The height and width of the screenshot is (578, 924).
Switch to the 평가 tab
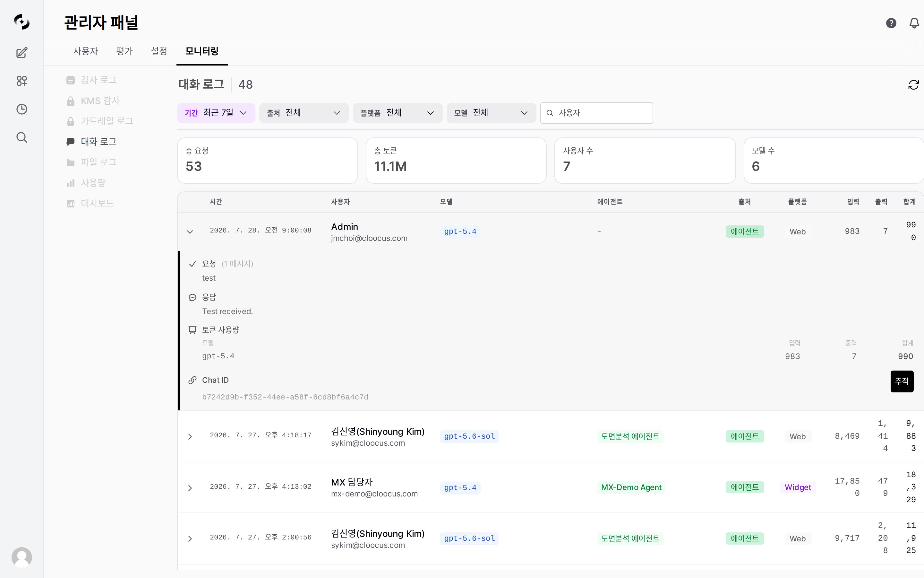(x=124, y=51)
